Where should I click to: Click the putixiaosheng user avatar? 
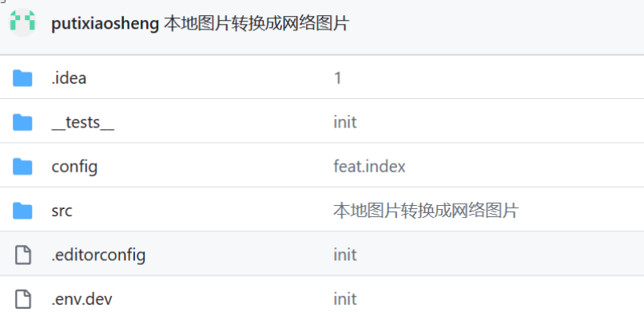coord(22,22)
